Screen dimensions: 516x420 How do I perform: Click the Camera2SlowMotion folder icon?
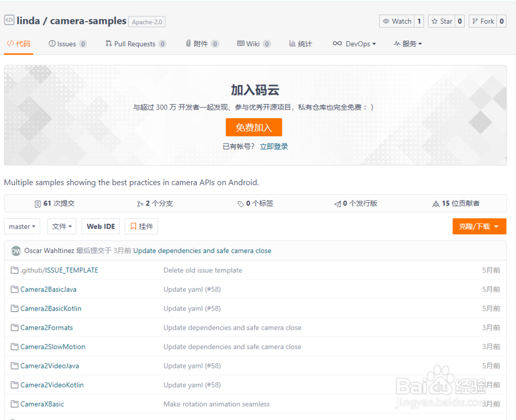pos(14,347)
